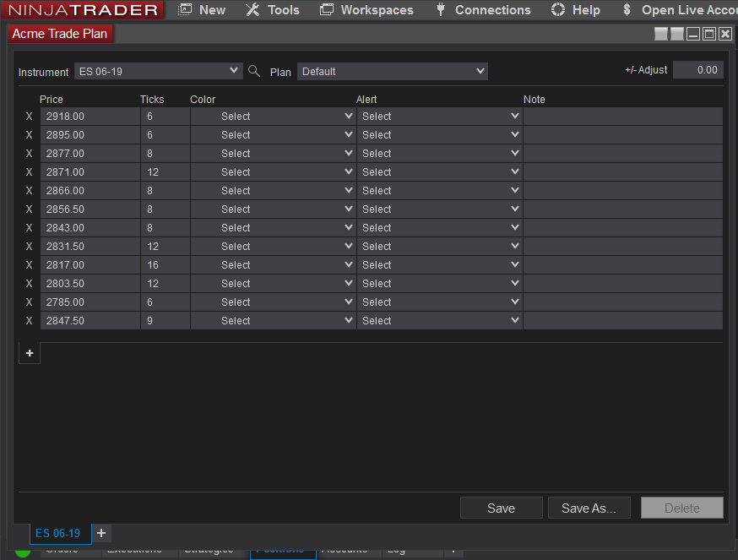Edit ticks value for 2871.00 row
738x560 pixels.
(x=166, y=172)
